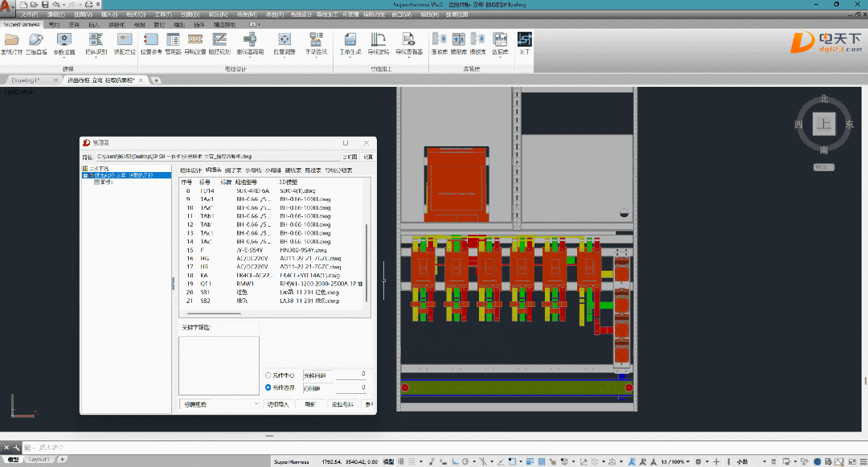Select the 元件边界 radio button
Image resolution: width=868 pixels, height=467 pixels.
coord(268,387)
